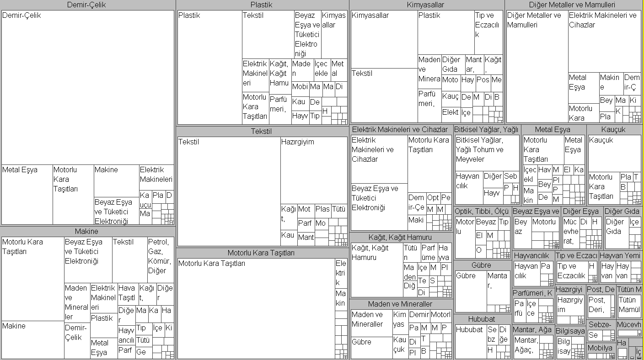Click the Tekstil cell inside Tekstil group
This screenshot has height=360, width=644.
[229, 191]
